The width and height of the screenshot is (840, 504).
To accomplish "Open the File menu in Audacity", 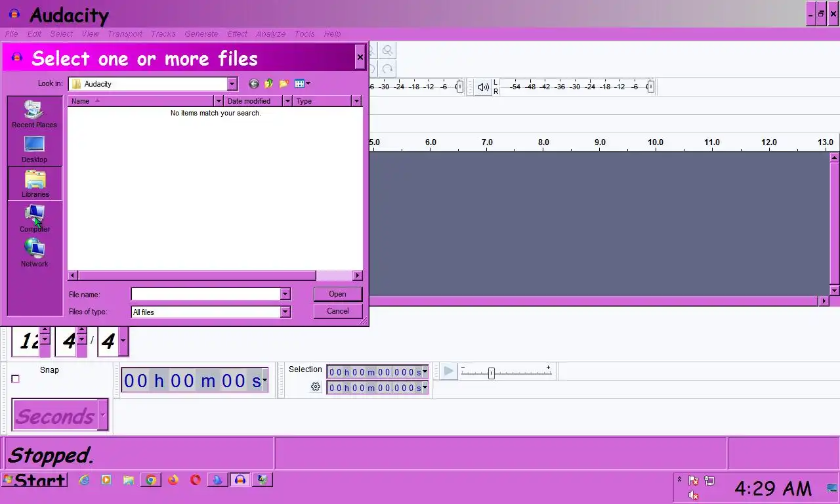I will point(12,34).
